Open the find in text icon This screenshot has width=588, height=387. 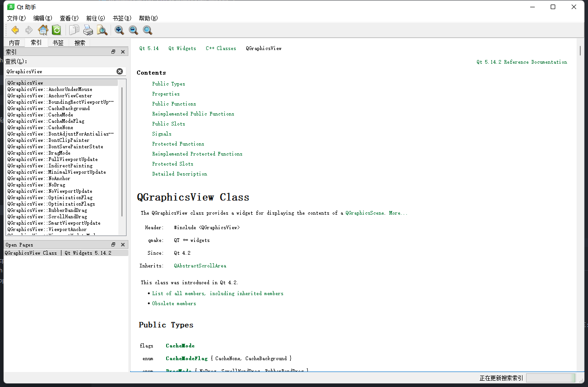(102, 30)
